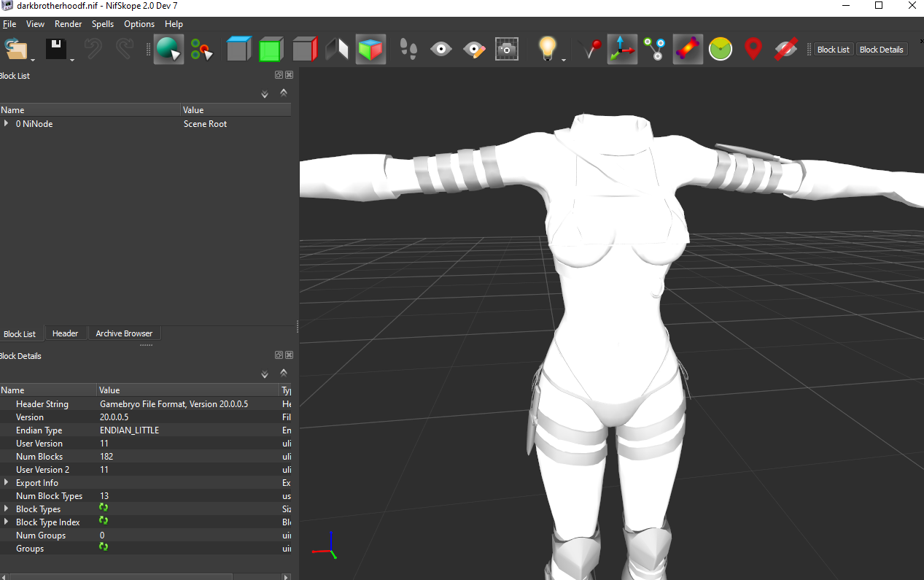Toggle Show Nodes connected circles icon

(x=655, y=50)
